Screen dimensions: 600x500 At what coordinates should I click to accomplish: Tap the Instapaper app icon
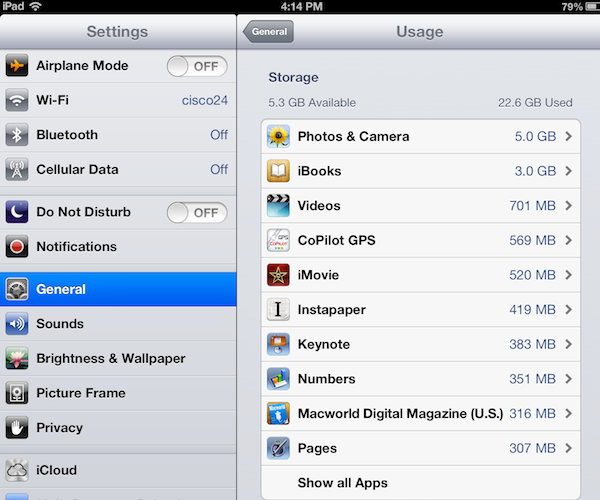278,309
